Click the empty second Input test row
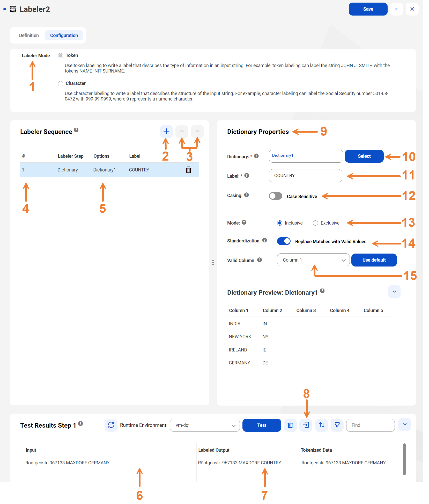429x504 pixels. coord(108,475)
